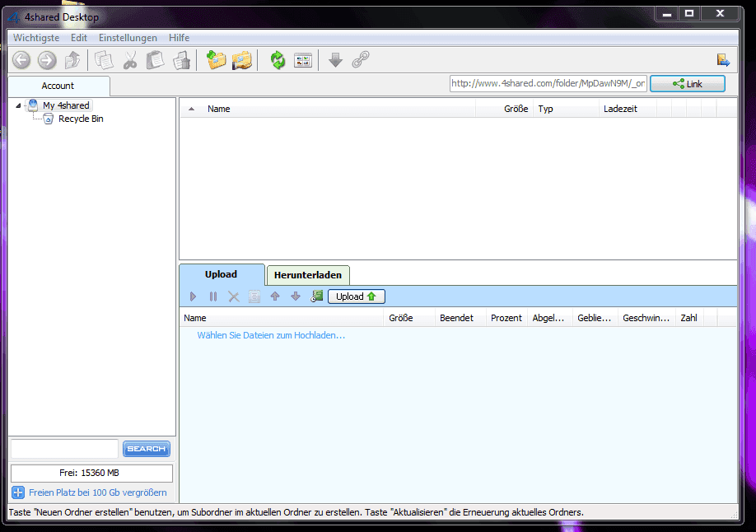Click the Forward navigation arrow
756x532 pixels.
(x=47, y=60)
